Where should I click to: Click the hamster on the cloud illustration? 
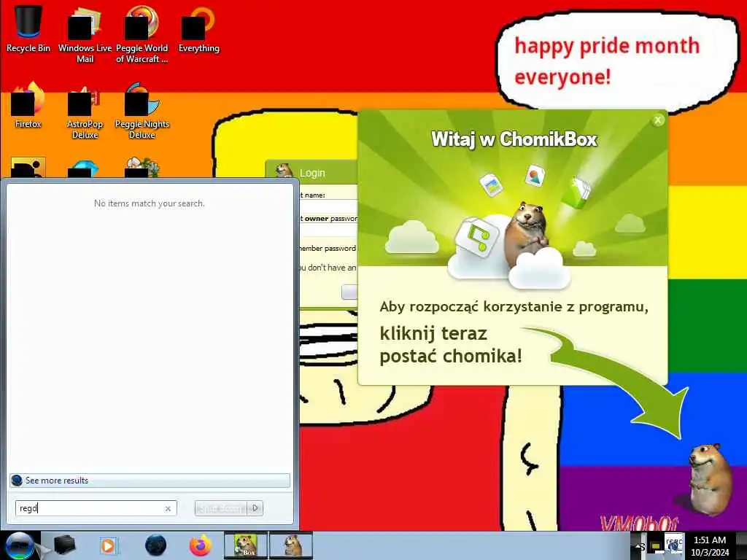527,233
